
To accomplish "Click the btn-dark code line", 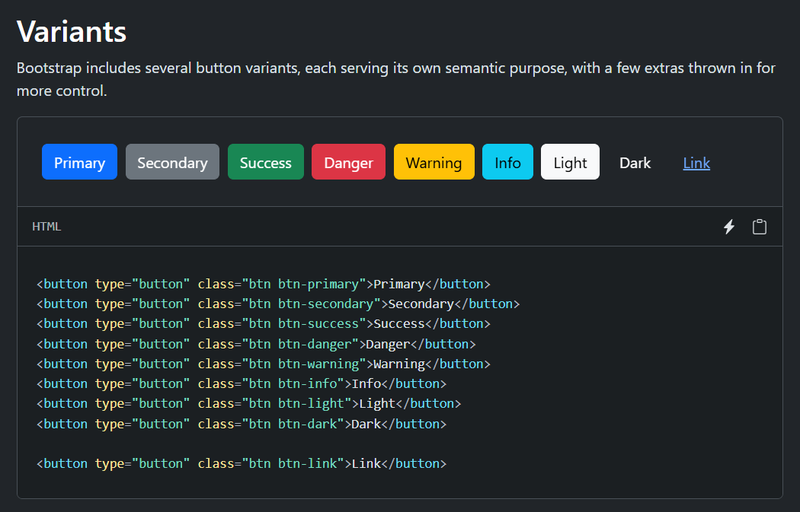I will point(241,424).
